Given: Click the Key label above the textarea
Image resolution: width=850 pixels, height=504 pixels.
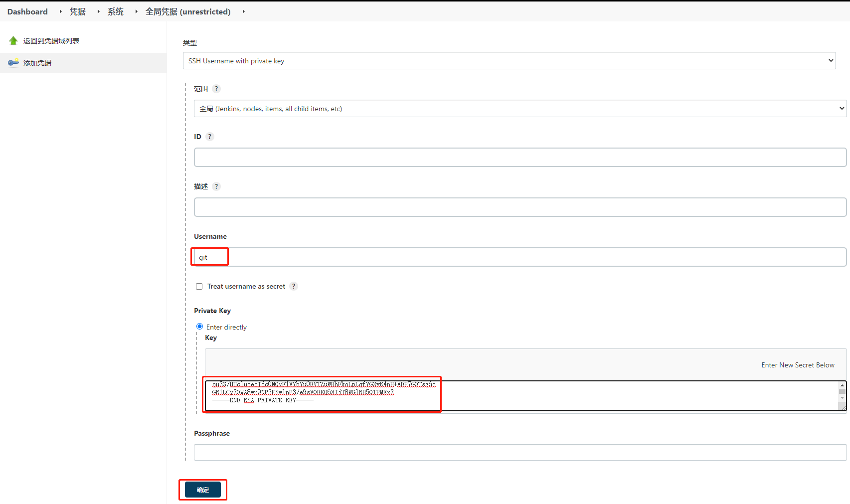Looking at the screenshot, I should (x=211, y=337).
